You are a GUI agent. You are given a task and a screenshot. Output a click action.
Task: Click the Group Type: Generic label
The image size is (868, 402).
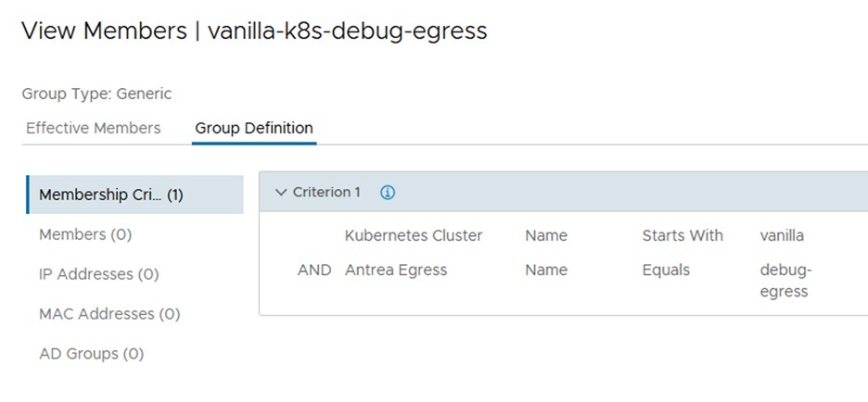tap(96, 94)
